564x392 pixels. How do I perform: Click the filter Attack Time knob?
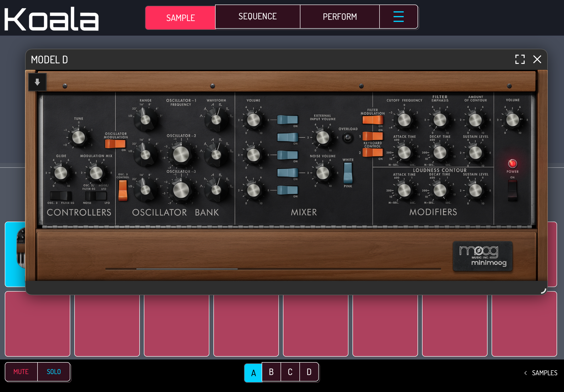(404, 152)
